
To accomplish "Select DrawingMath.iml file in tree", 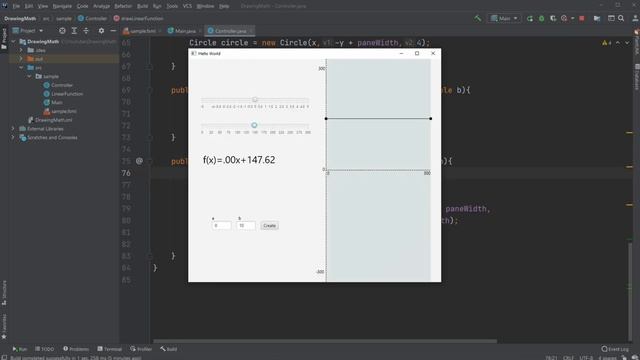I will (50, 120).
